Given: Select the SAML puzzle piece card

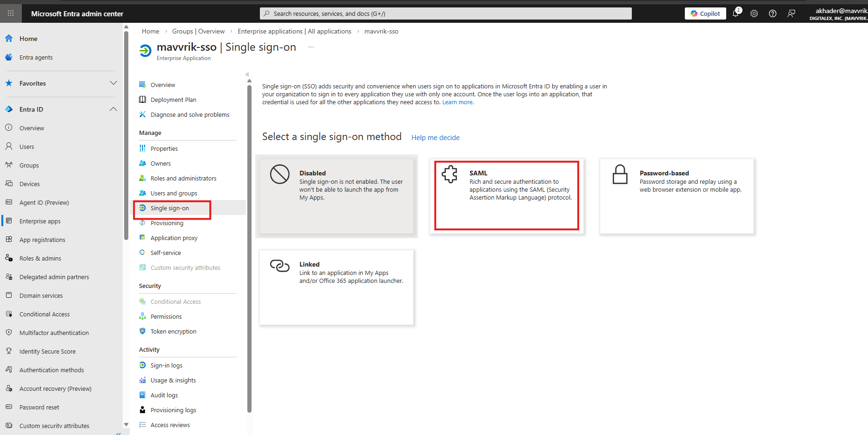Looking at the screenshot, I should pos(506,195).
